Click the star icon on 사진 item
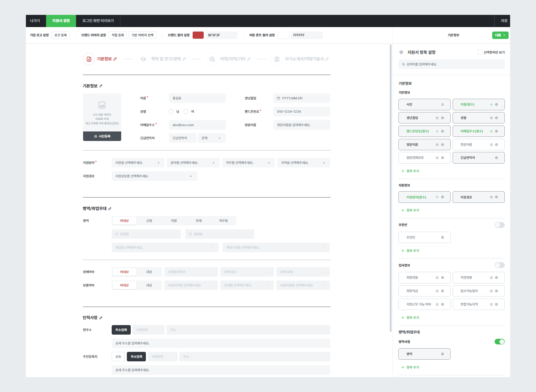This screenshot has width=536, height=392. [x=442, y=104]
